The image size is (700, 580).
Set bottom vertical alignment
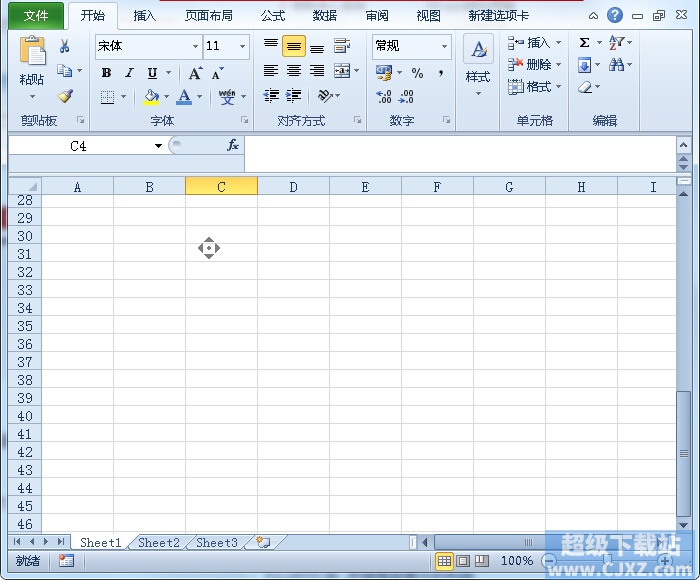317,46
